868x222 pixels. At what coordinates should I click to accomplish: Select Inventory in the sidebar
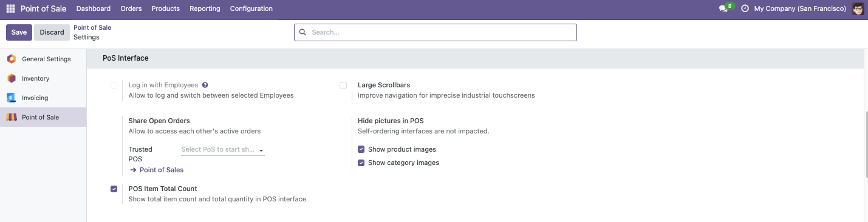tap(43, 78)
